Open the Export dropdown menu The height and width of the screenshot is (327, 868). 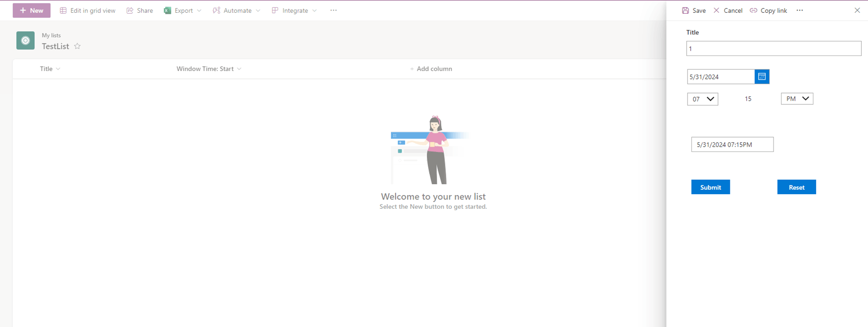pyautogui.click(x=183, y=10)
